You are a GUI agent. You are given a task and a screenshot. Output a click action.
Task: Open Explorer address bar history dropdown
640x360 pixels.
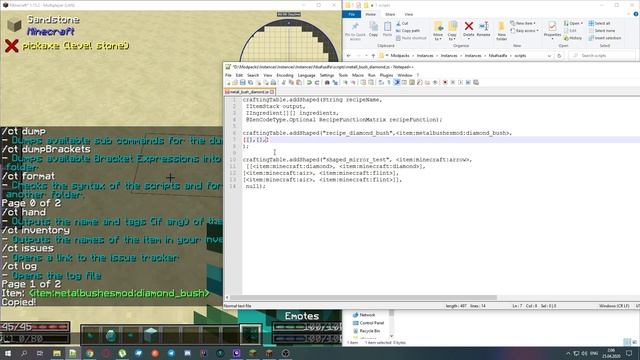549,56
